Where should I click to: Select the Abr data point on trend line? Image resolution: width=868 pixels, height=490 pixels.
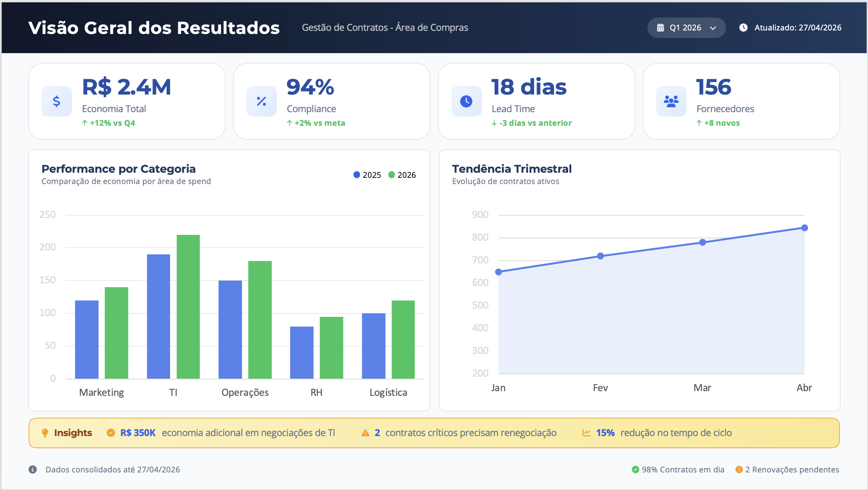coord(805,228)
